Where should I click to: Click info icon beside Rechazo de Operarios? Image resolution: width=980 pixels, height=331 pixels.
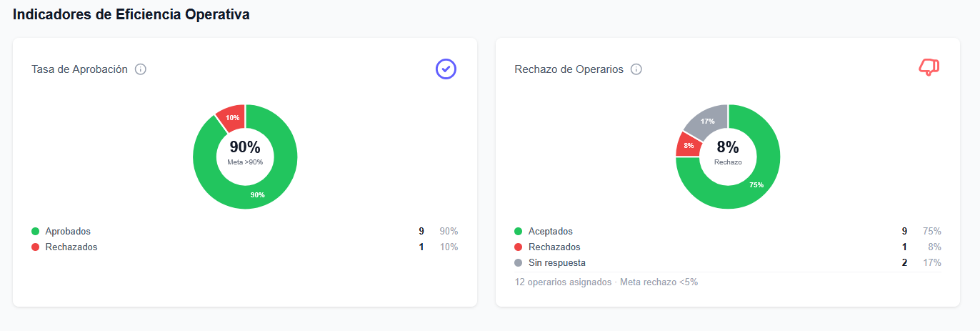(x=636, y=69)
